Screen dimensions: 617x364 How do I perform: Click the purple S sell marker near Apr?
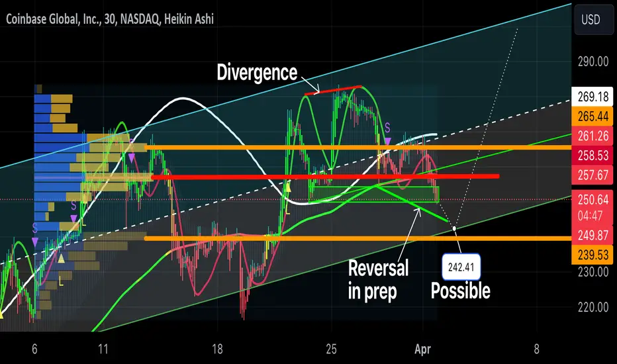click(387, 133)
